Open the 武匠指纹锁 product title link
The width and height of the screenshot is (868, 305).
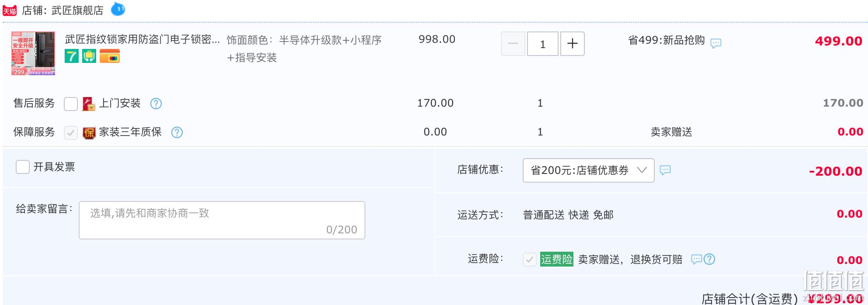pos(142,39)
